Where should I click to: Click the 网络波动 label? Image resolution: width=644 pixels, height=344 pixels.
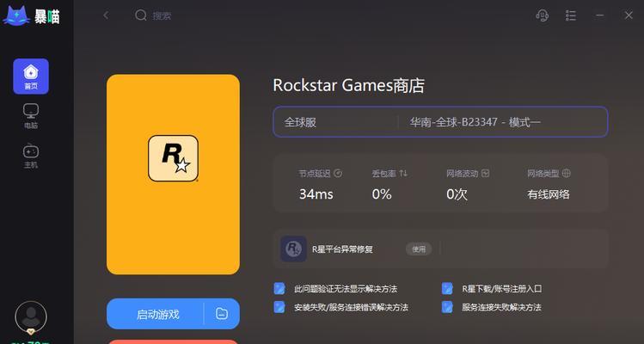tap(462, 174)
